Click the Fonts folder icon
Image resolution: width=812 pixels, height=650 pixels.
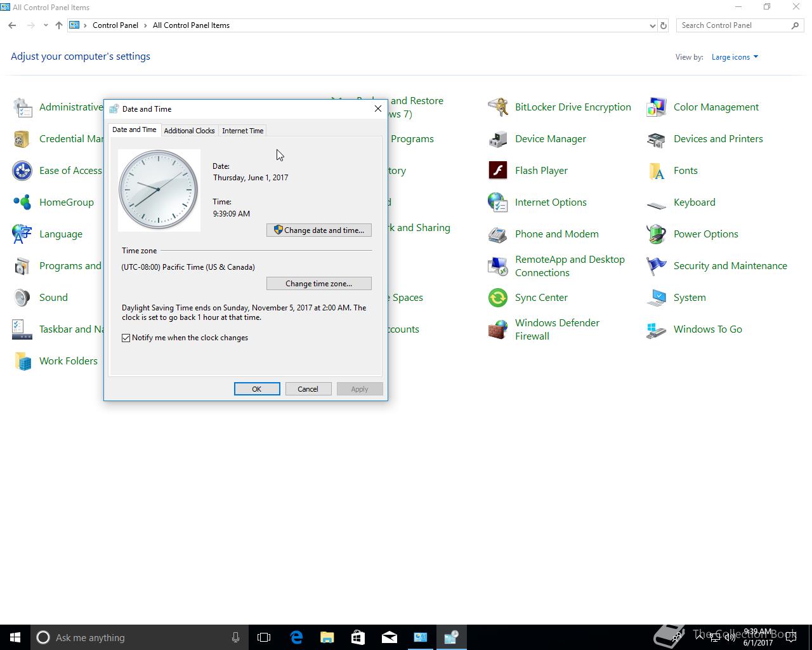pos(657,171)
